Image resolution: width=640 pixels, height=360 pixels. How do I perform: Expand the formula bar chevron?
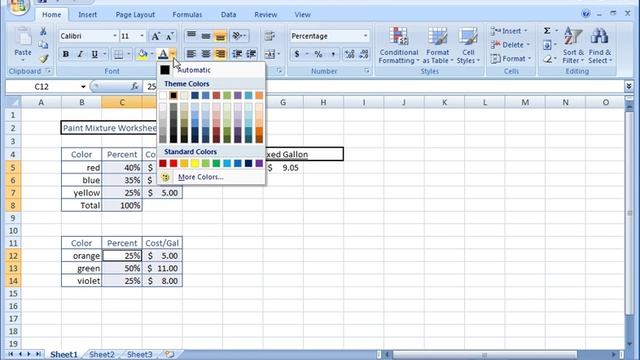point(629,86)
